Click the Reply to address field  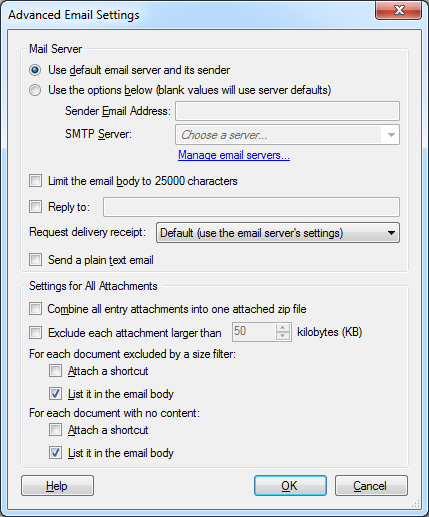[x=251, y=207]
